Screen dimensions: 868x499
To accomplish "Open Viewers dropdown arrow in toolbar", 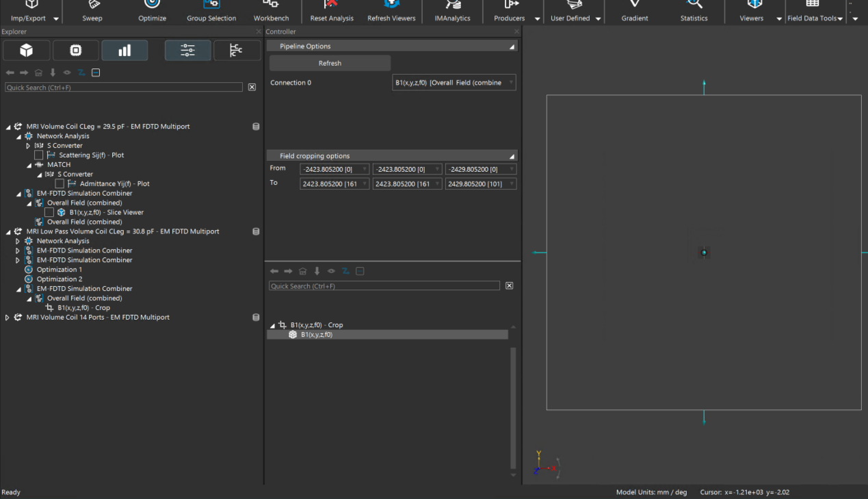I will pos(779,19).
